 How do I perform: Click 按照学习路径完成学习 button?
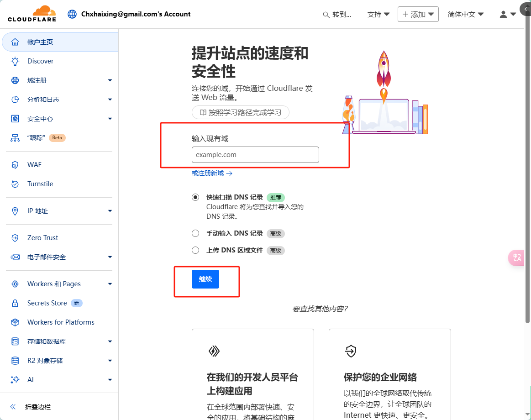241,112
